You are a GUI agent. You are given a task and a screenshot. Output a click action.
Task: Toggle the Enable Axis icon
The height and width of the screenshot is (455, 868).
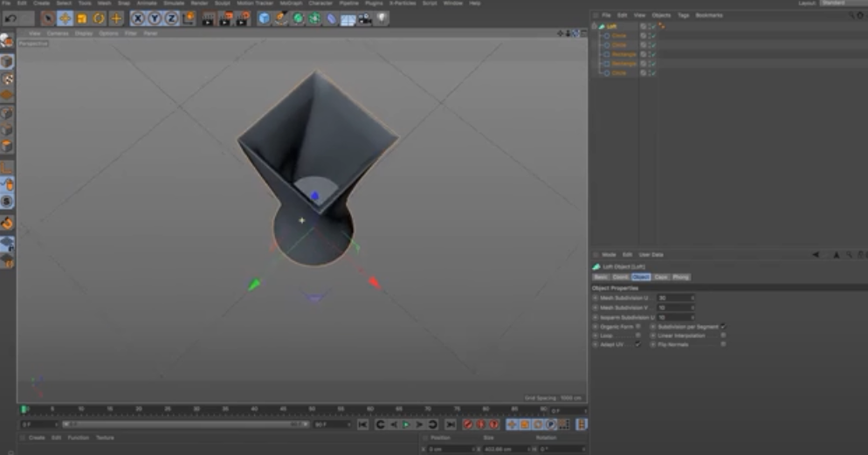[7, 168]
